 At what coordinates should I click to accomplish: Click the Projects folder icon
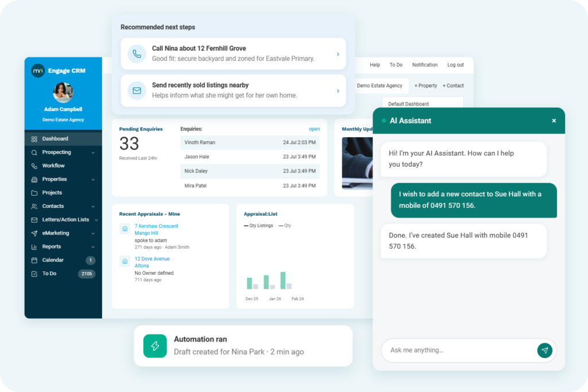click(x=34, y=193)
